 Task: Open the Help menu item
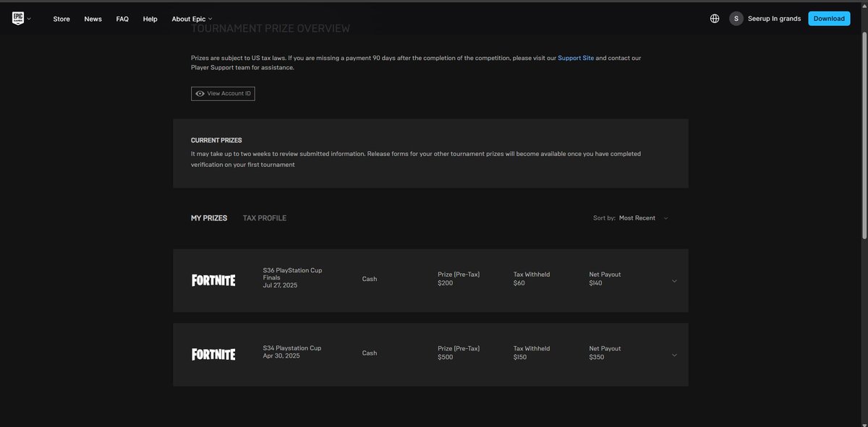[150, 19]
